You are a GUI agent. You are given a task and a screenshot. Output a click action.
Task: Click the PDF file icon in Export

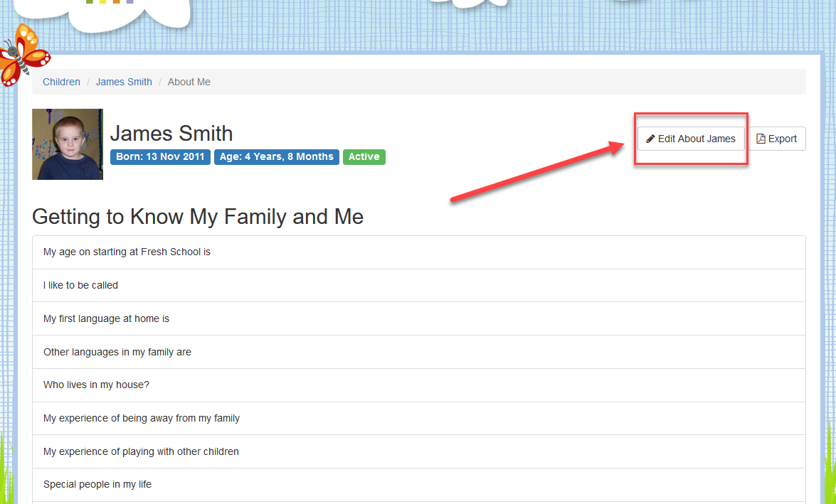761,139
